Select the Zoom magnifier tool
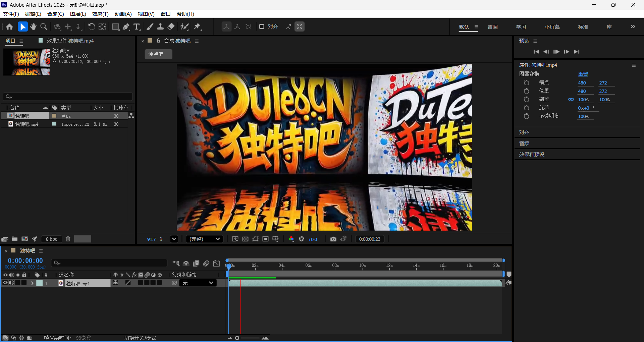This screenshot has width=644, height=342. 44,27
